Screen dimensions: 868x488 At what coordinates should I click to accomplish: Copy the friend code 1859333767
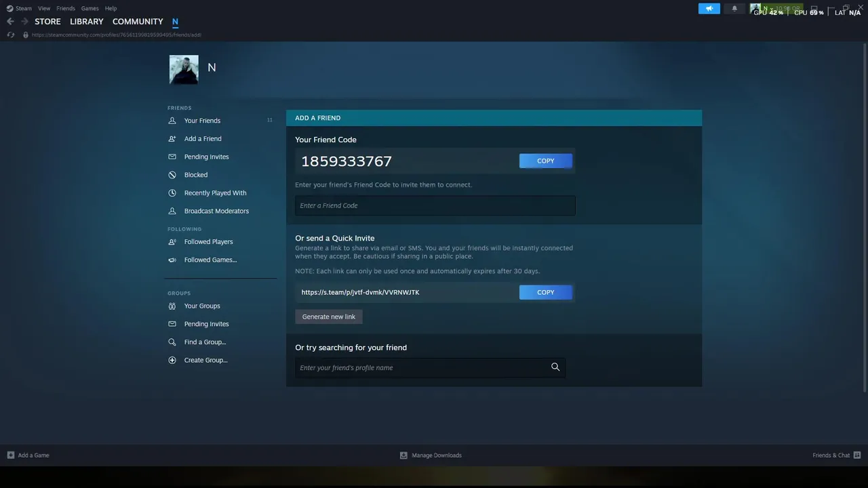[546, 161]
